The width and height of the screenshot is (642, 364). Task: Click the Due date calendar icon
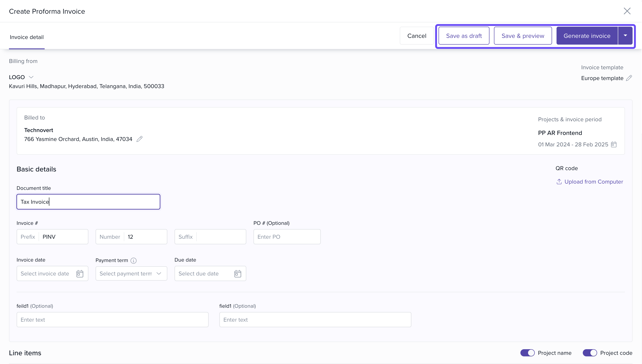237,274
